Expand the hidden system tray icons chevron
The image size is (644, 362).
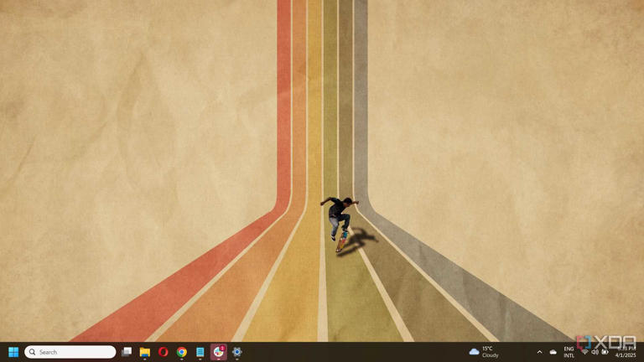coord(539,352)
